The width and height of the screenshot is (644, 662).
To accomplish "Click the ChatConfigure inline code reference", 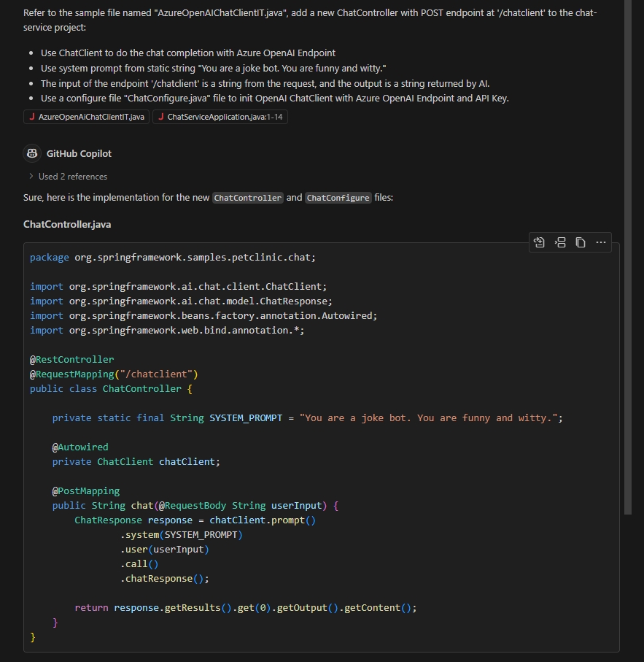I will click(338, 198).
